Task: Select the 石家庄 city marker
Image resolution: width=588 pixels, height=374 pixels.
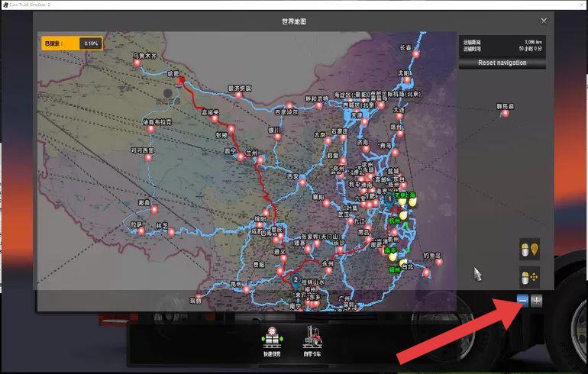Action: (343, 138)
